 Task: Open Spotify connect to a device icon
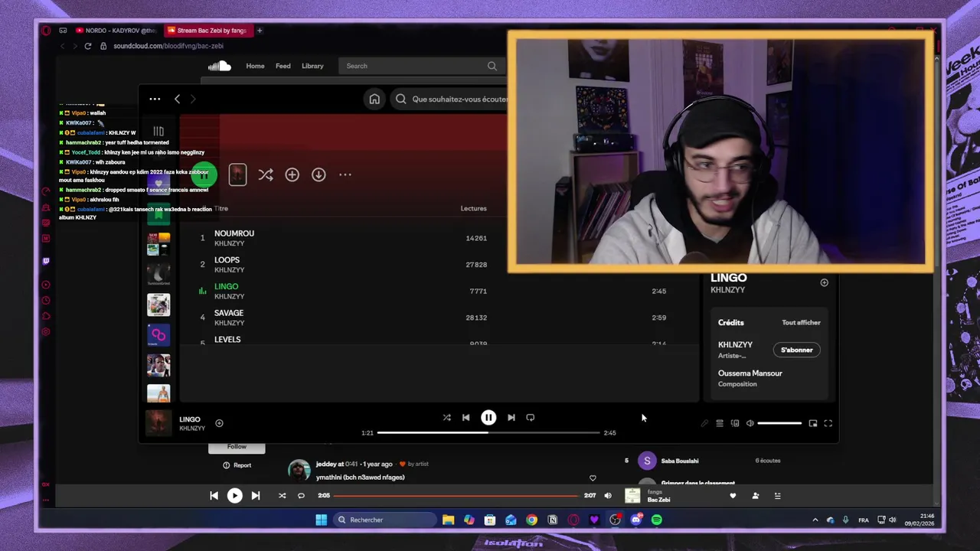click(x=735, y=423)
